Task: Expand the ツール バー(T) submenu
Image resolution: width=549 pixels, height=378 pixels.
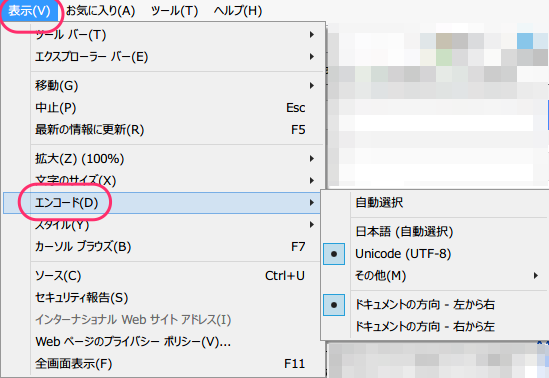Action: click(x=163, y=34)
